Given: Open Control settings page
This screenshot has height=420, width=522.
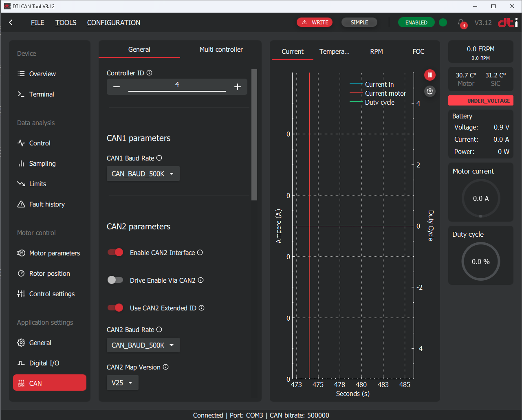Looking at the screenshot, I should tap(50, 294).
